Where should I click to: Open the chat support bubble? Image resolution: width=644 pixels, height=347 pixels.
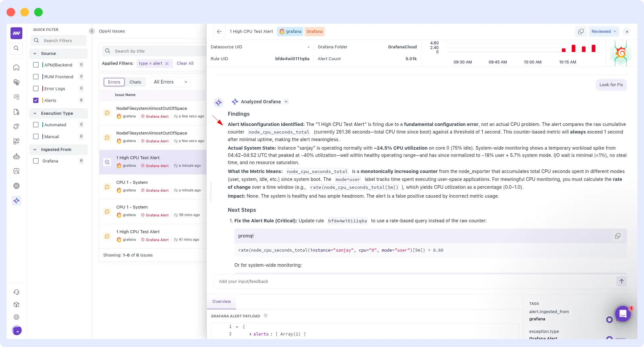(623, 314)
